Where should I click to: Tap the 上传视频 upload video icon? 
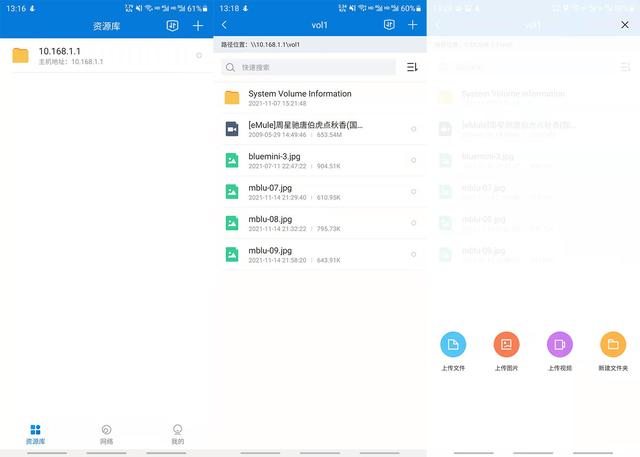(559, 345)
